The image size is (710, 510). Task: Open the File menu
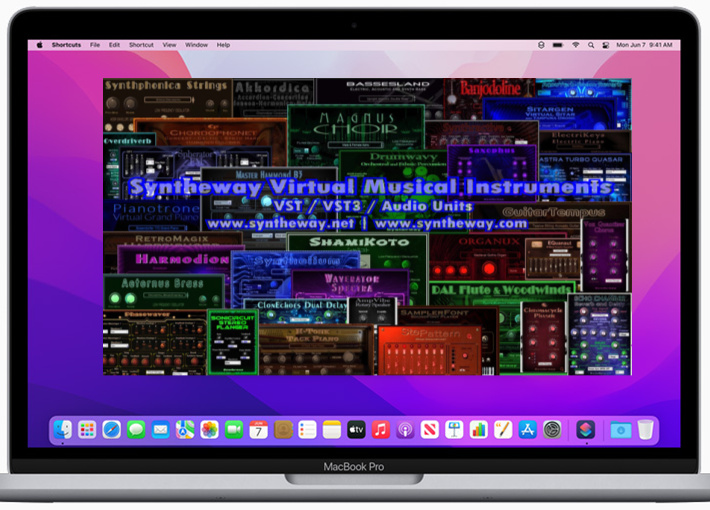tap(95, 45)
